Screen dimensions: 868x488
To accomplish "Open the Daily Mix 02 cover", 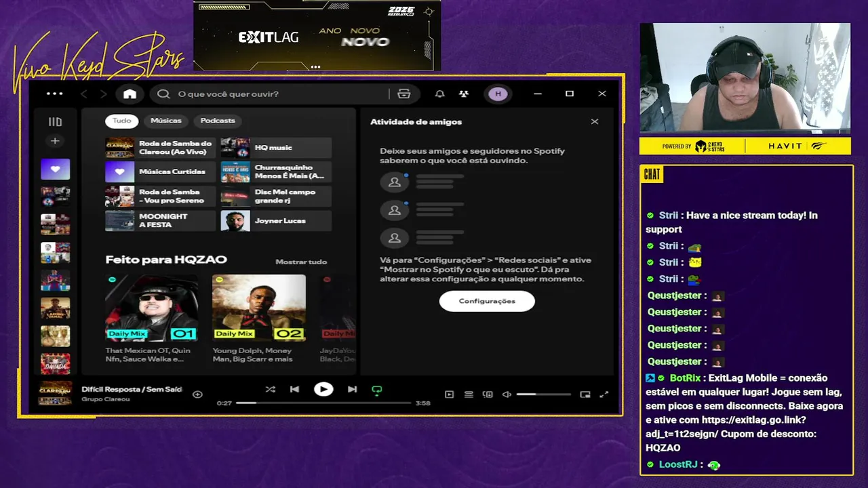I will coord(258,308).
